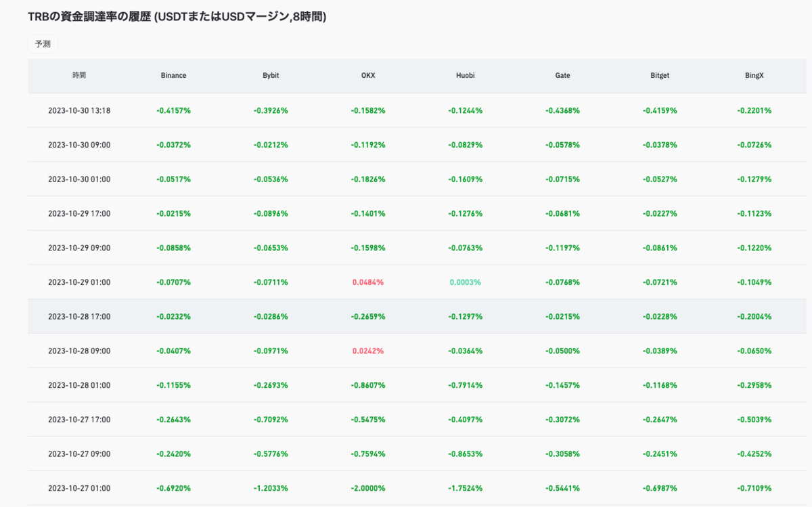The height and width of the screenshot is (507, 812).
Task: Click the -0.0372% Binance value
Action: point(173,145)
